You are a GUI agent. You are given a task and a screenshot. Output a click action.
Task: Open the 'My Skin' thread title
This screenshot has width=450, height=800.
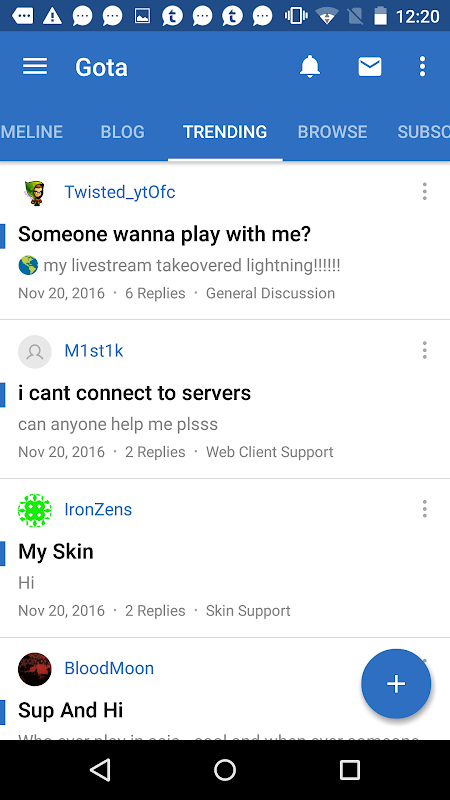point(56,552)
